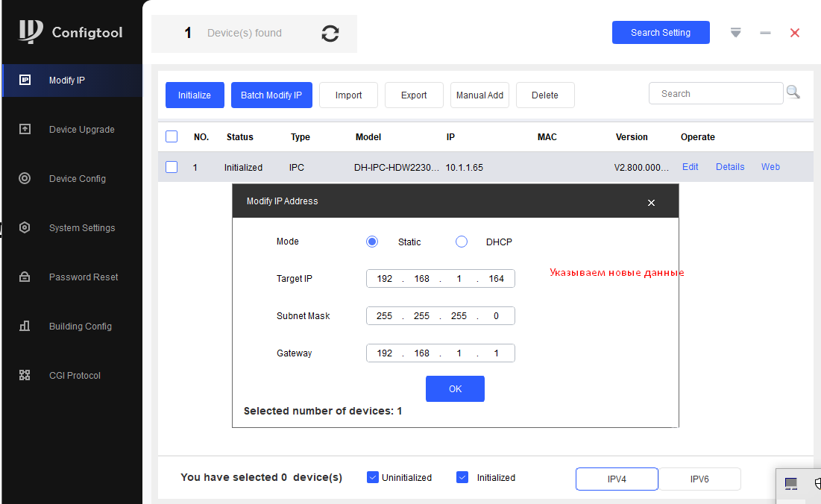The width and height of the screenshot is (821, 504).
Task: Click into the device Search field
Action: (716, 93)
